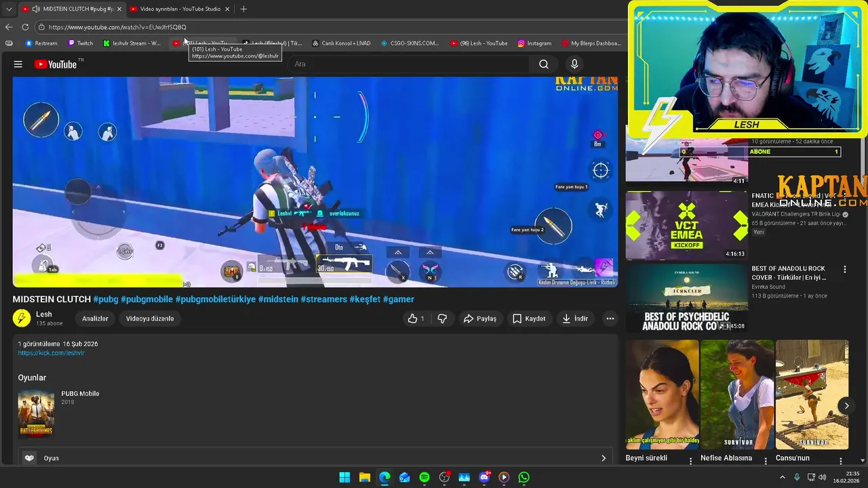Open the #pubg hashtag
Screen dimensions: 868x488
point(105,299)
